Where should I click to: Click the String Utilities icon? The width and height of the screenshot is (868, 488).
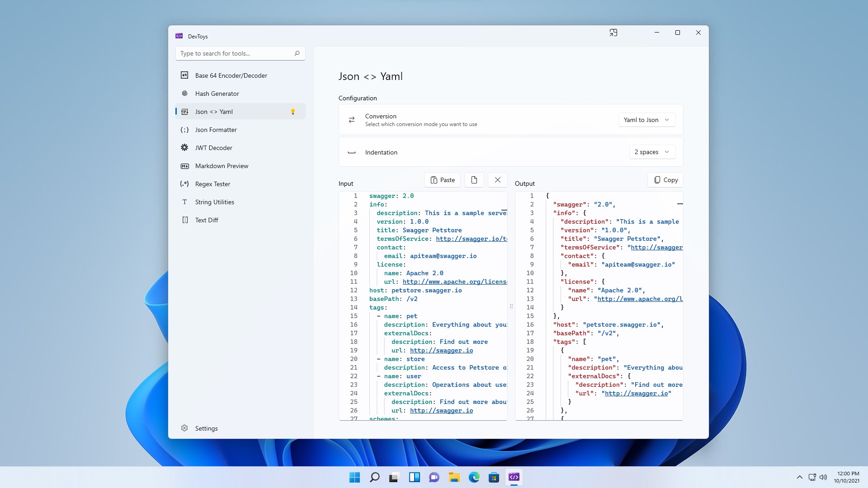pyautogui.click(x=184, y=202)
